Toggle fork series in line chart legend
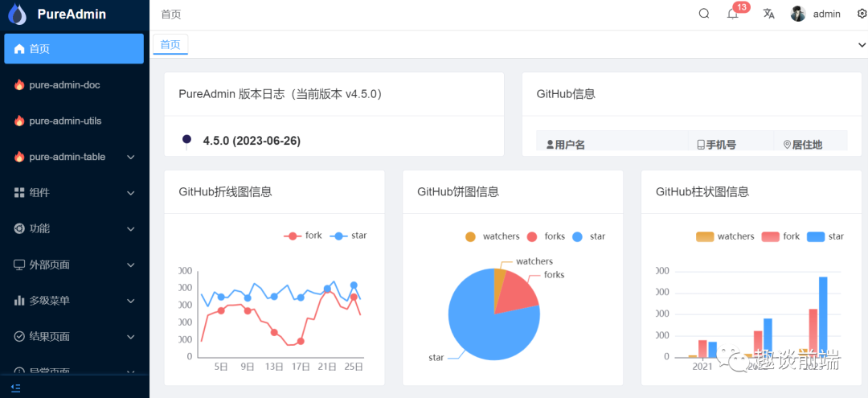This screenshot has height=398, width=868. click(x=303, y=236)
